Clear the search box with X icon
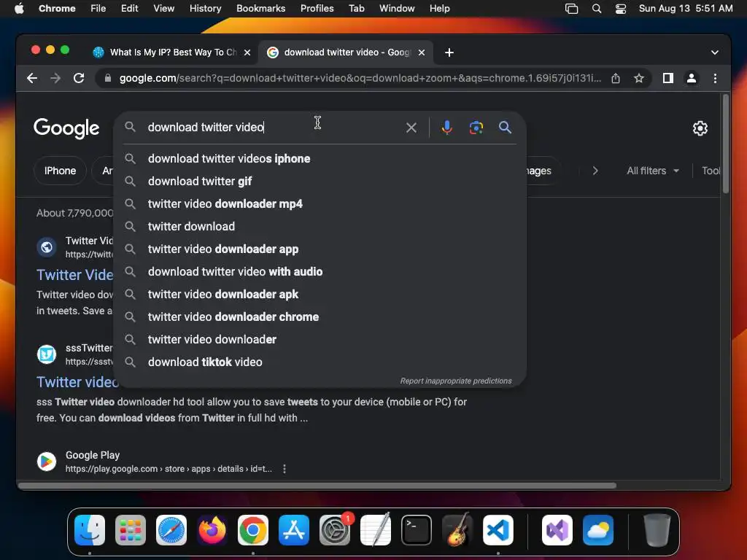This screenshot has width=747, height=560. pyautogui.click(x=411, y=128)
